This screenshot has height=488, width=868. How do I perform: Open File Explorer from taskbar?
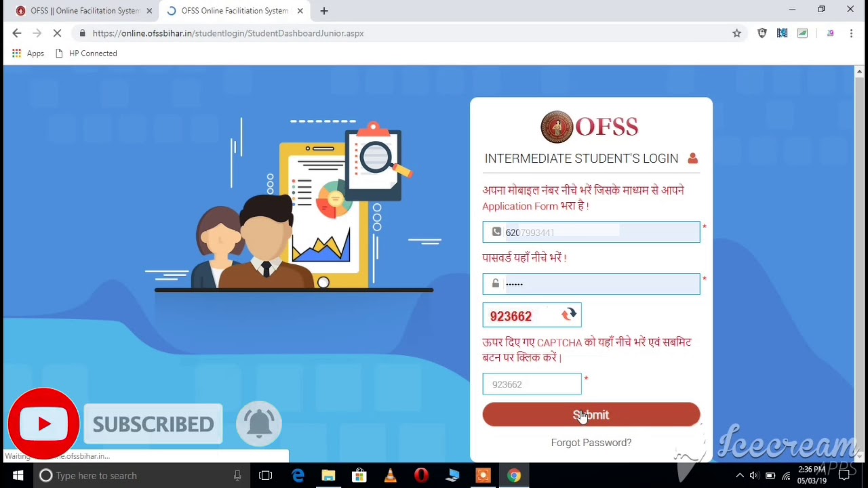point(328,476)
